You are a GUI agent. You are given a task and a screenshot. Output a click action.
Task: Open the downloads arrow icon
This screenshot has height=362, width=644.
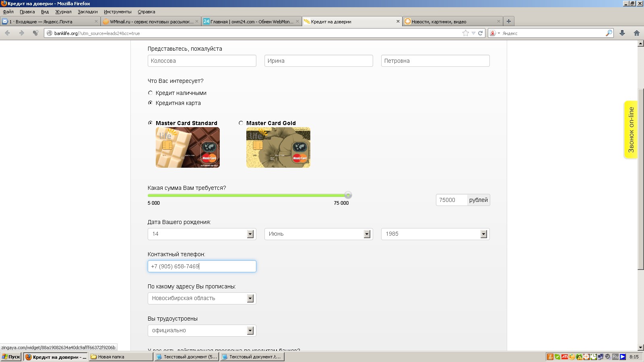click(622, 33)
